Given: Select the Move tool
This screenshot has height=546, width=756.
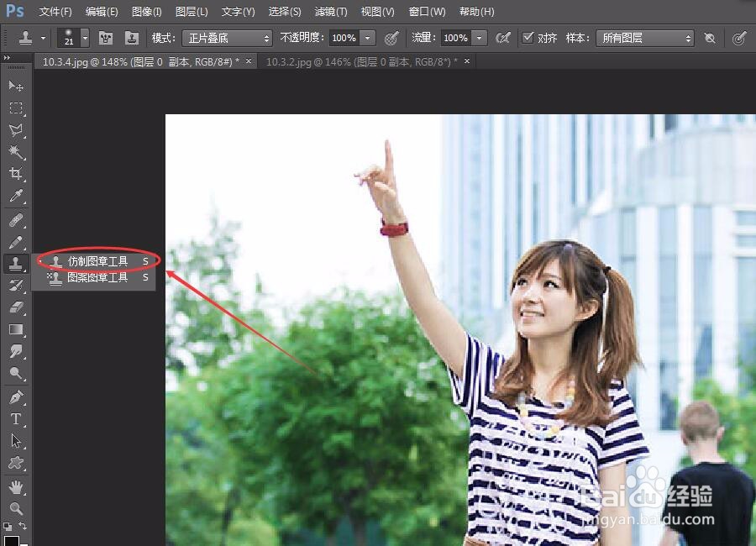Looking at the screenshot, I should [15, 87].
